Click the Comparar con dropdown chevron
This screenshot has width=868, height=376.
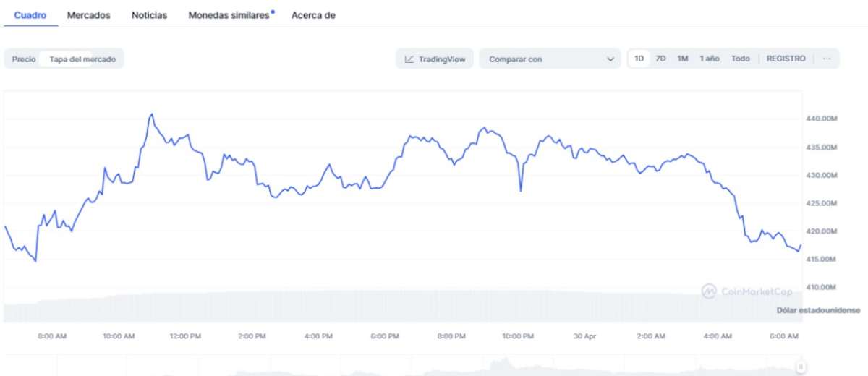(x=610, y=59)
